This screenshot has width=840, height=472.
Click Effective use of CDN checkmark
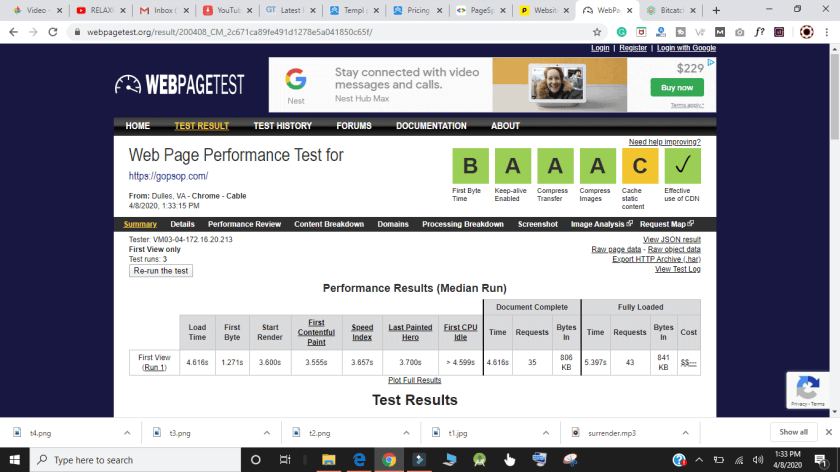click(682, 166)
